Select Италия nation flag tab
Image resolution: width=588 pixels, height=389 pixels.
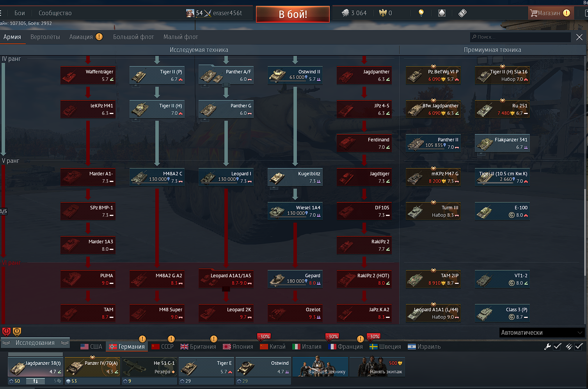(307, 346)
